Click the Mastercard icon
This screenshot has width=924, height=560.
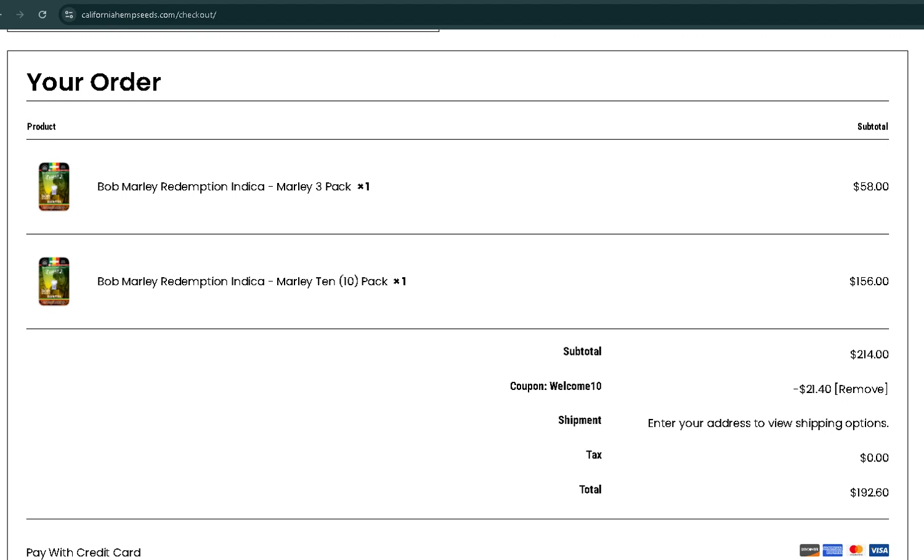pos(856,550)
